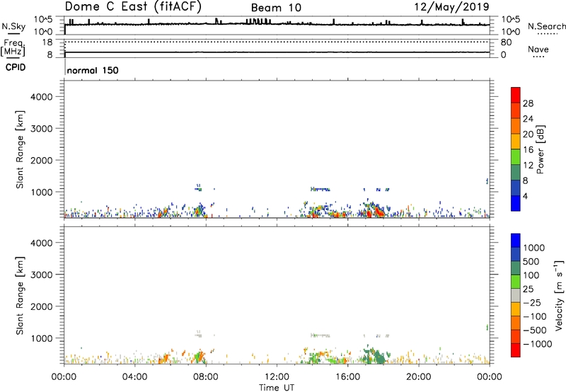Click the "16" Power colorbar label
The image size is (566, 392).
pyautogui.click(x=528, y=150)
